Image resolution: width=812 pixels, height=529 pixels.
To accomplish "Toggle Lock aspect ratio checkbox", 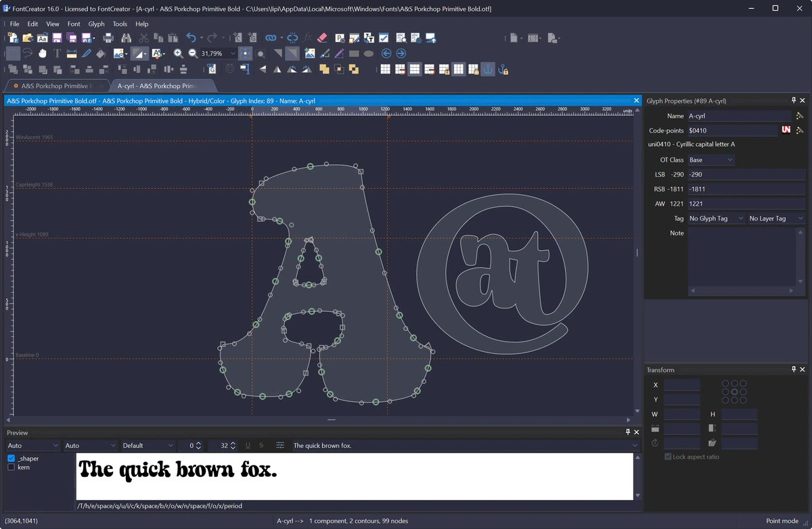I will (x=668, y=457).
